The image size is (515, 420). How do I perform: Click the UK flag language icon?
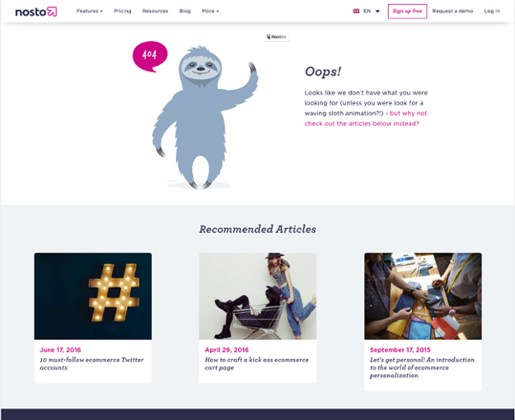[x=356, y=11]
